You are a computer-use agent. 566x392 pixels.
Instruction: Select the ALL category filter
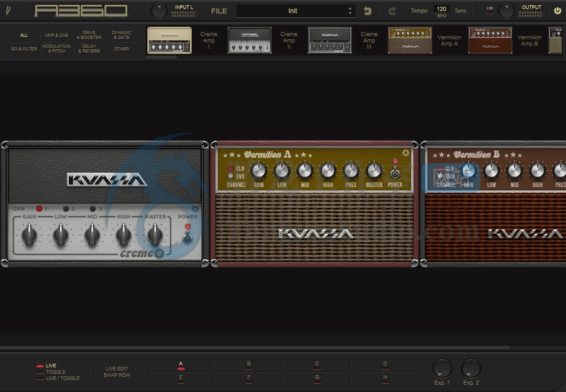pyautogui.click(x=24, y=35)
